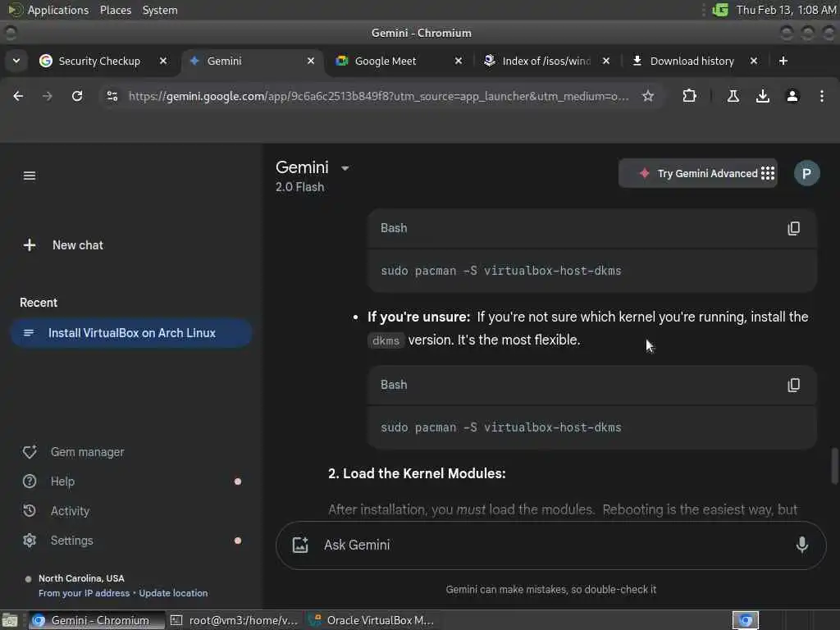Open the System menu
Screen dimensions: 840x630
point(160,10)
